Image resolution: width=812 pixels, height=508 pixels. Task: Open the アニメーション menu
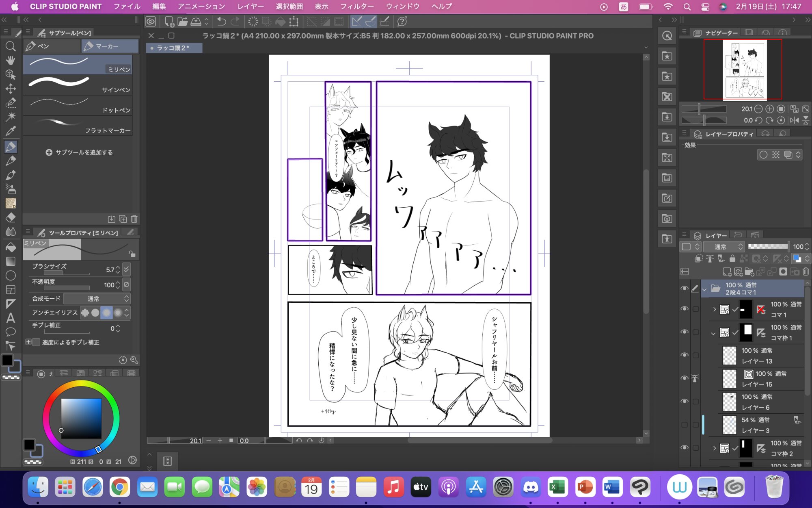pyautogui.click(x=201, y=7)
